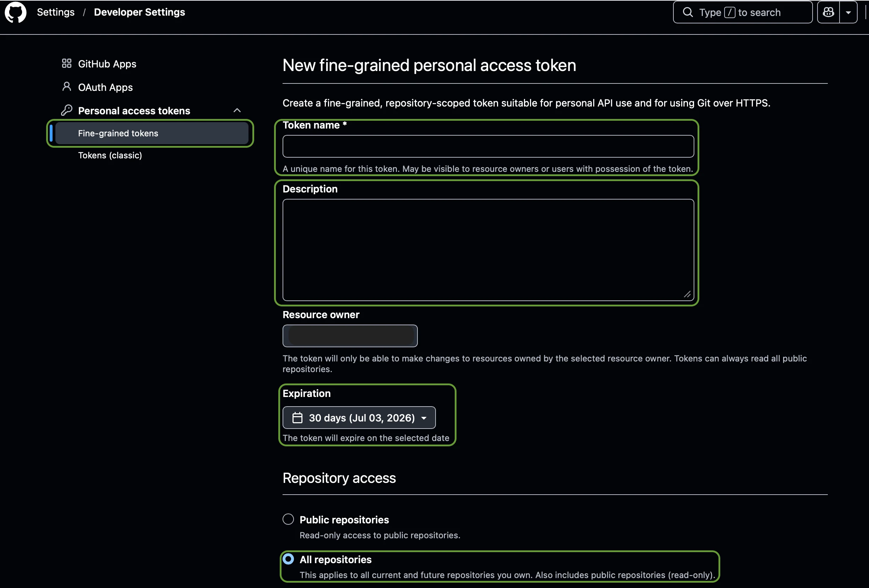Click 'The token will expire on the selected date'
This screenshot has height=588, width=869.
366,438
